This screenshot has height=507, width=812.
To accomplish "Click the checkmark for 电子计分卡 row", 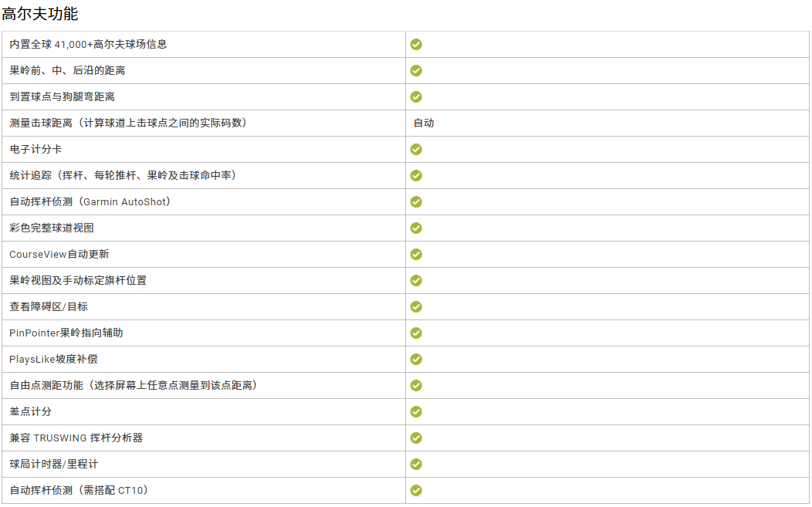I will (416, 150).
